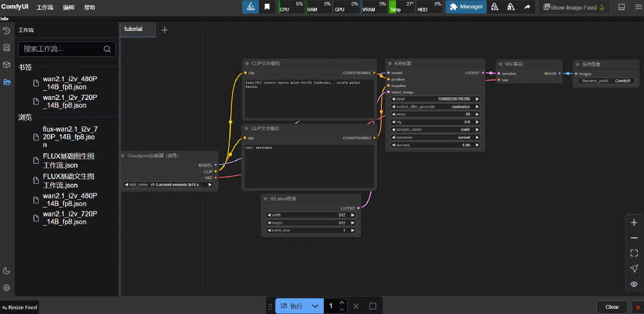Click the share arrow icon in top bar
This screenshot has height=314, width=644.
click(527, 7)
